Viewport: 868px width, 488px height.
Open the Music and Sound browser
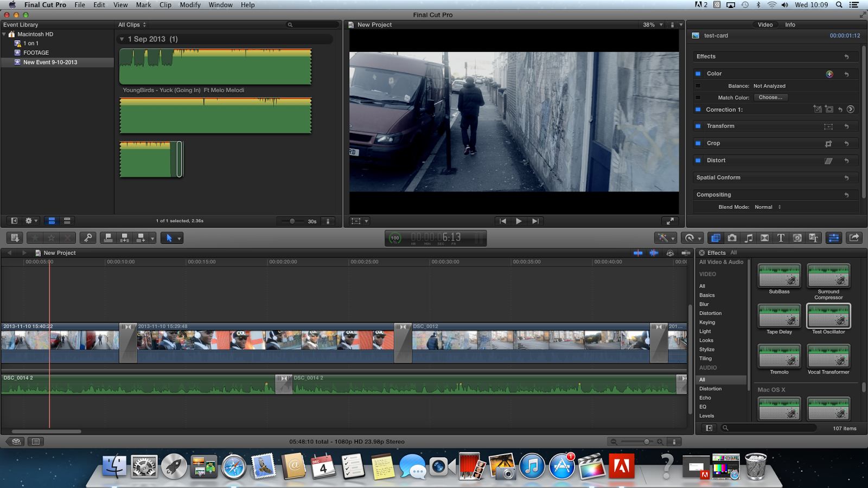pos(749,238)
